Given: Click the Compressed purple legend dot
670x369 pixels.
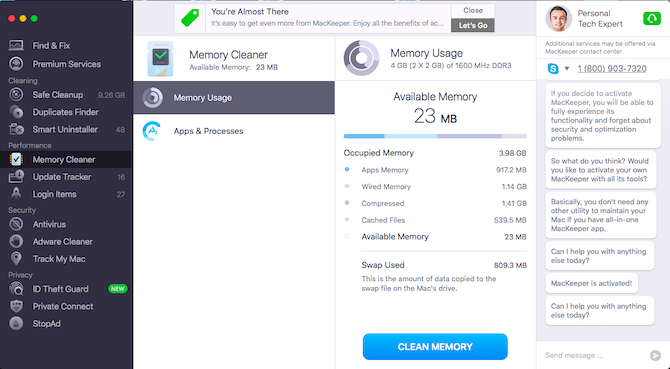Looking at the screenshot, I should tap(347, 203).
